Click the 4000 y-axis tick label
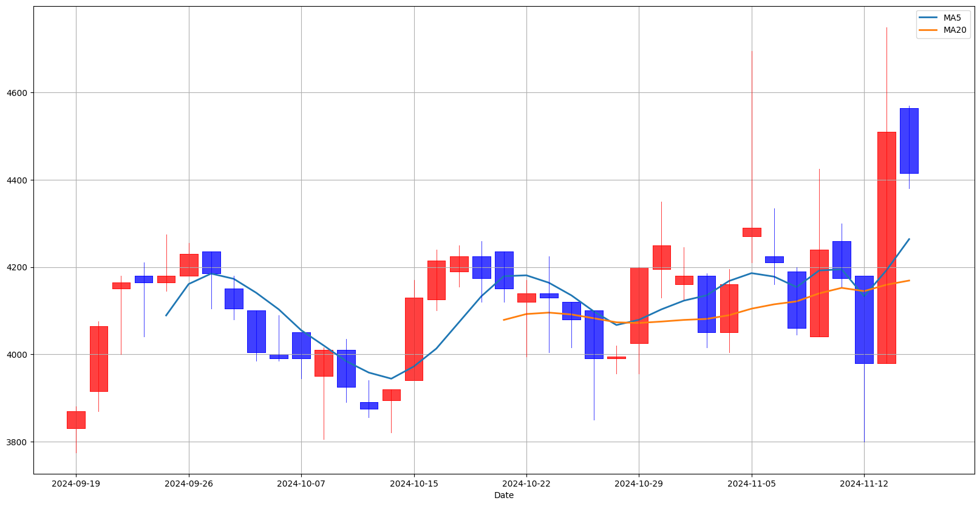The height and width of the screenshot is (506, 980). (18, 355)
